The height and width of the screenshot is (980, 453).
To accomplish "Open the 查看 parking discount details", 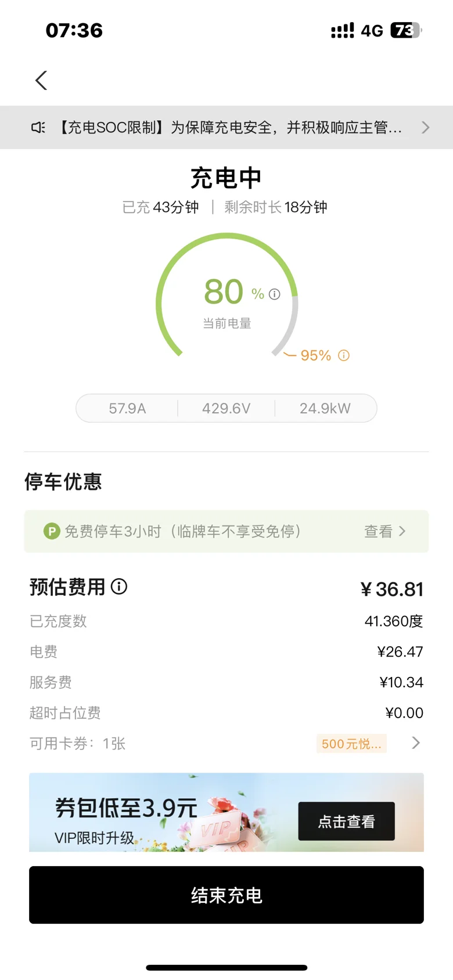I will click(384, 531).
